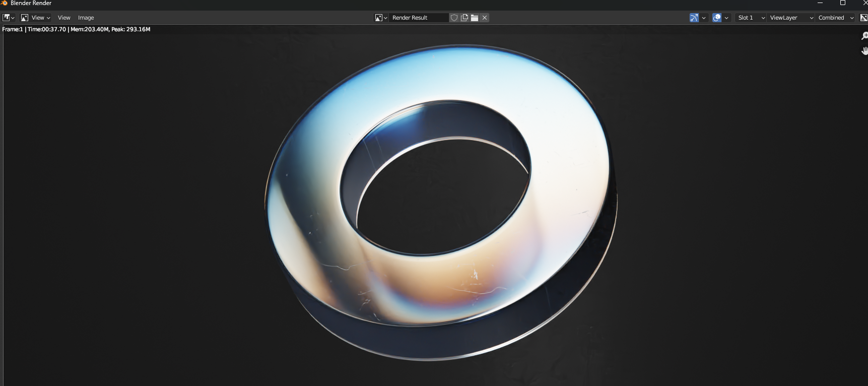Unlink the Render Result image
The height and width of the screenshot is (386, 868).
(485, 18)
